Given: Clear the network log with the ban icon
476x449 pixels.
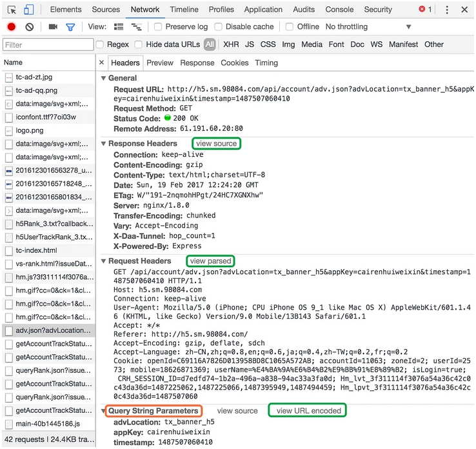Looking at the screenshot, I should click(x=30, y=27).
